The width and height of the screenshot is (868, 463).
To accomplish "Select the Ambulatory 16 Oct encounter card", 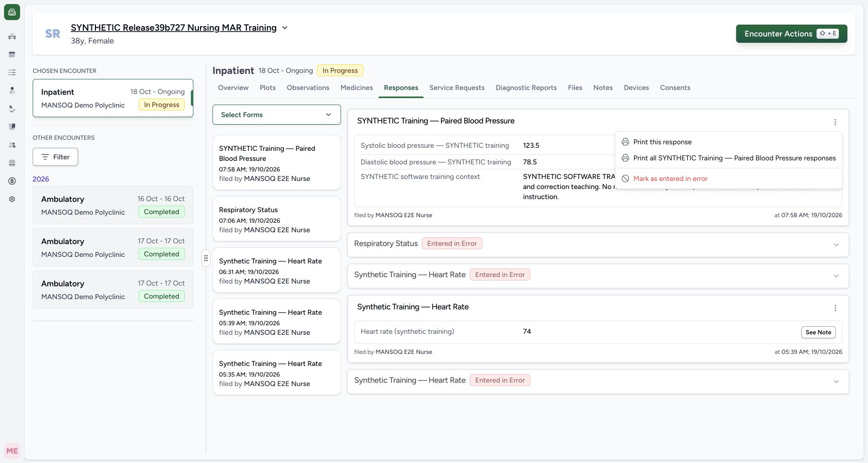I will (113, 205).
